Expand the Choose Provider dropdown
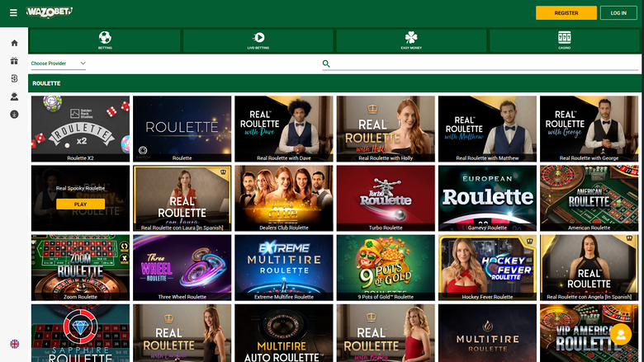 [59, 63]
